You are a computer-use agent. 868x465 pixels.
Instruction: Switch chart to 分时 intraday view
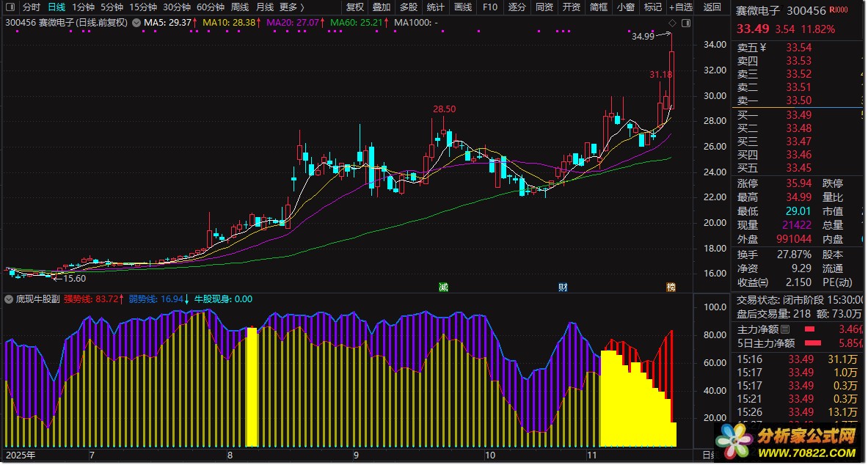[32, 7]
